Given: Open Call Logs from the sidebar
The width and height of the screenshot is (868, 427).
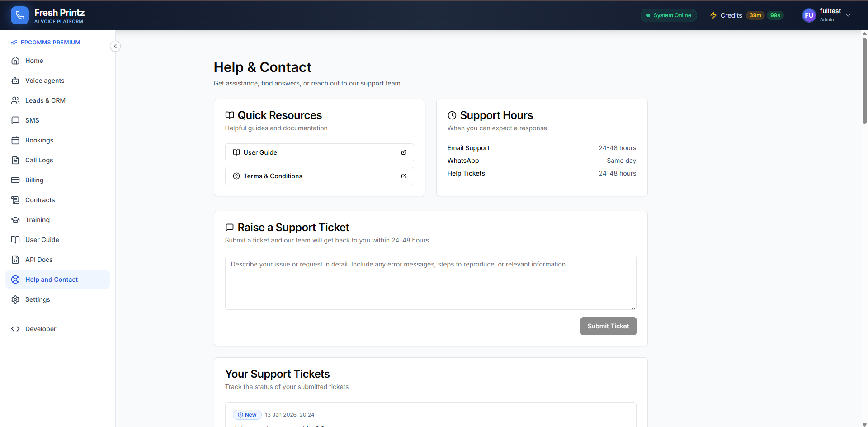Looking at the screenshot, I should pyautogui.click(x=39, y=160).
